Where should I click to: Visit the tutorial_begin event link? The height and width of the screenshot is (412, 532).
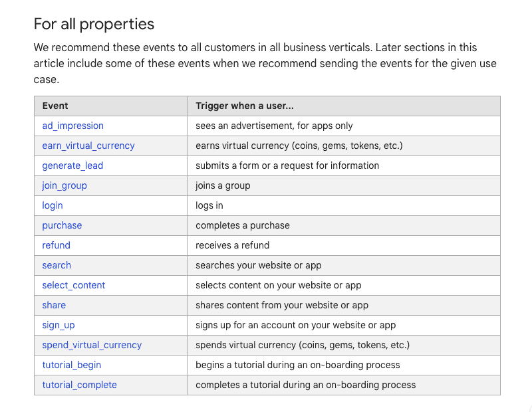point(72,365)
